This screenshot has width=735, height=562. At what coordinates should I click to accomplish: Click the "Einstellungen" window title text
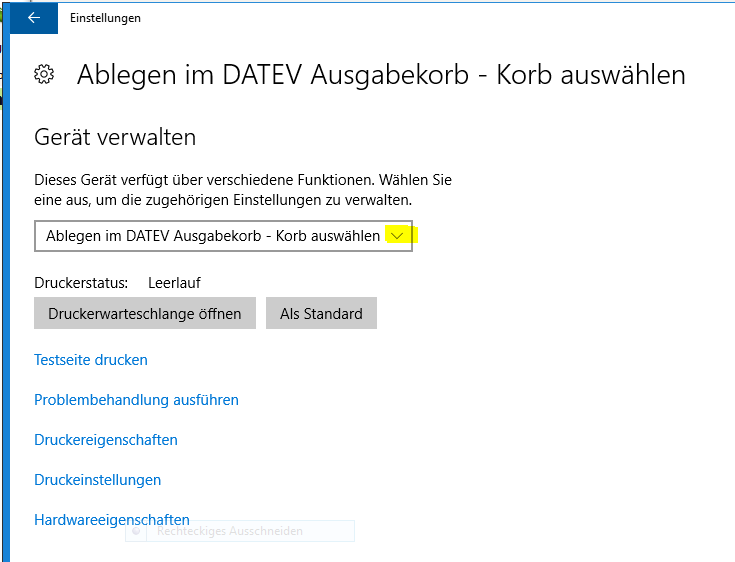(x=105, y=18)
